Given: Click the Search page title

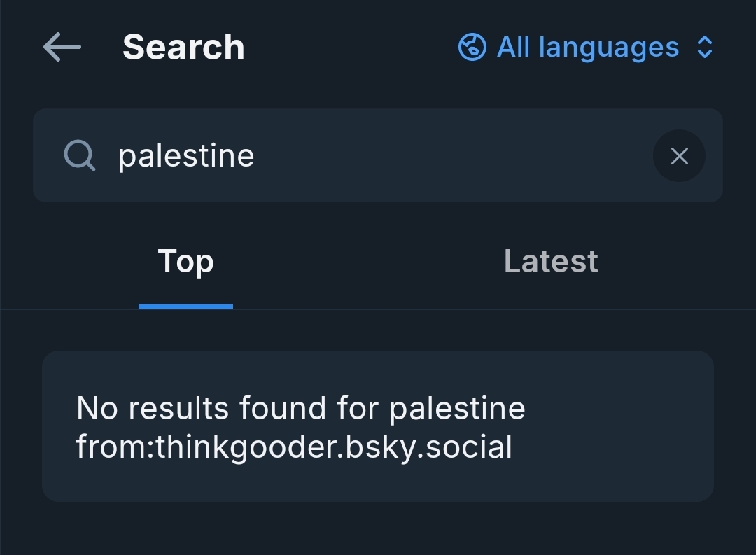Looking at the screenshot, I should 183,48.
